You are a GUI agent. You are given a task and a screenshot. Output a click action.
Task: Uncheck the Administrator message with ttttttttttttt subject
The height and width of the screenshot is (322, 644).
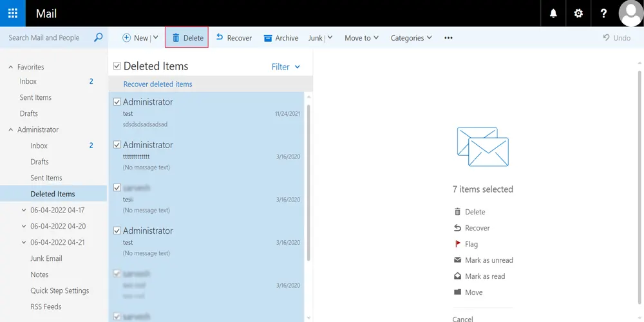[x=117, y=145]
